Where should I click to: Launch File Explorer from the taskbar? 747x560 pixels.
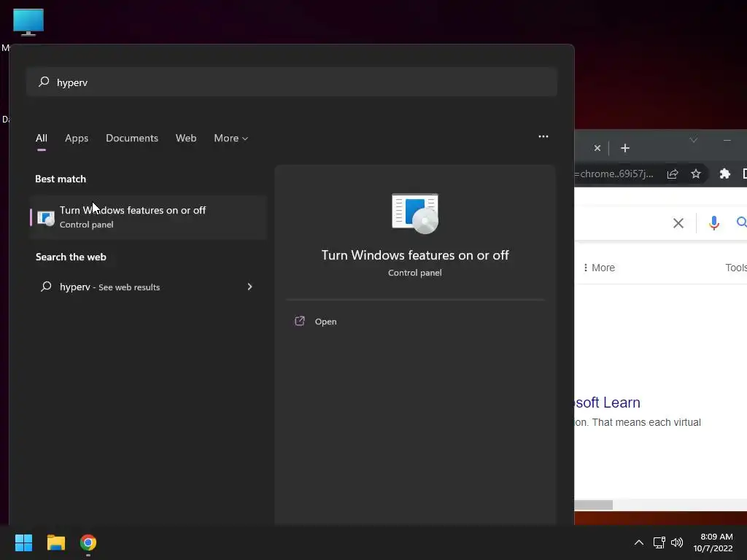[x=55, y=542]
